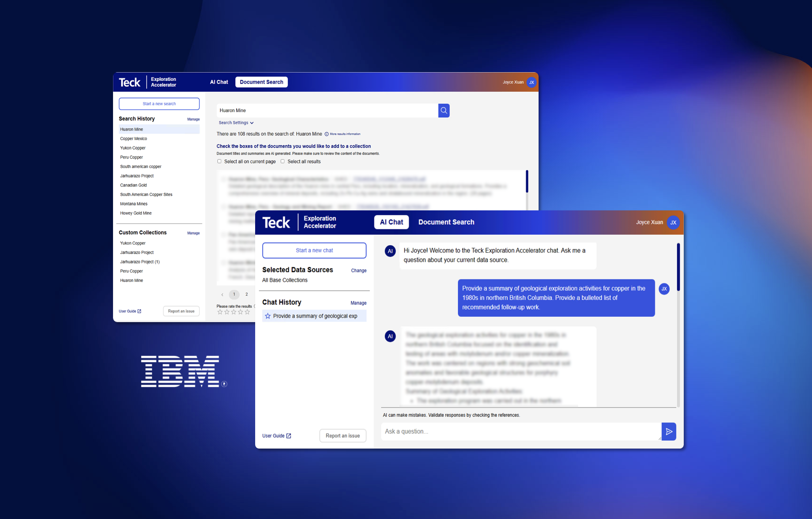
Task: Click the send message paper plane icon
Action: [x=669, y=431]
